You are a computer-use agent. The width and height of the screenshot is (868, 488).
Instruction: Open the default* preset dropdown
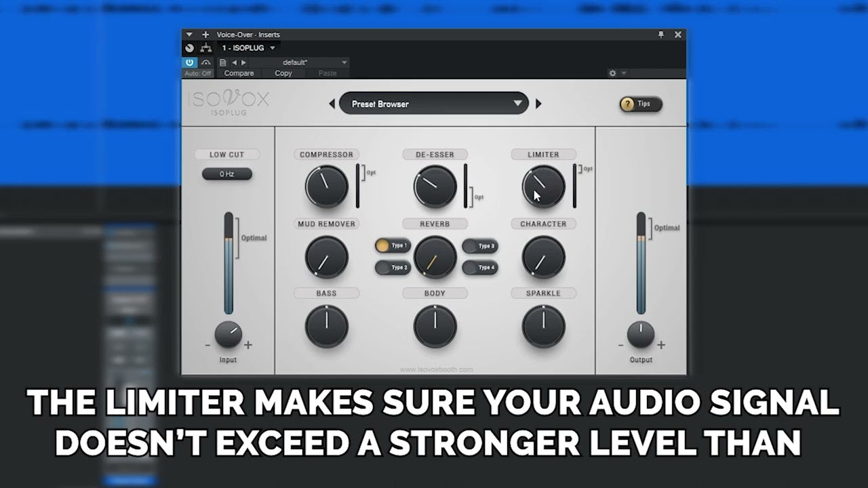click(x=300, y=62)
